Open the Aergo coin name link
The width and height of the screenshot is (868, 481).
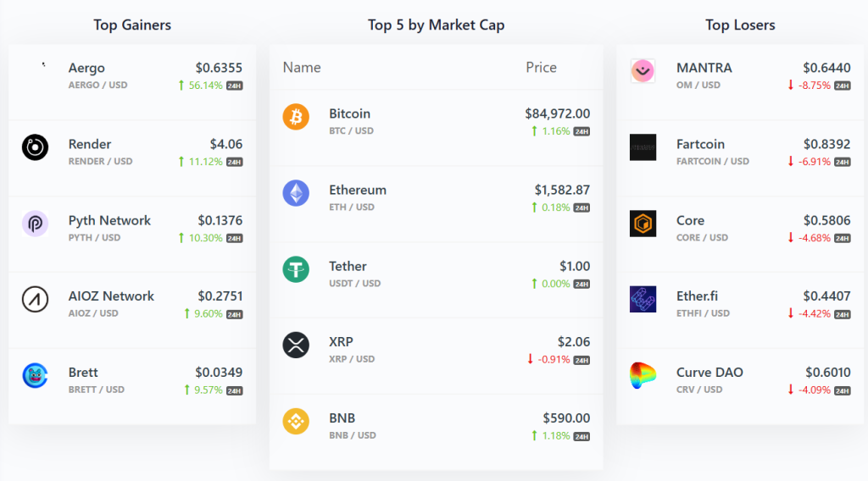point(86,68)
